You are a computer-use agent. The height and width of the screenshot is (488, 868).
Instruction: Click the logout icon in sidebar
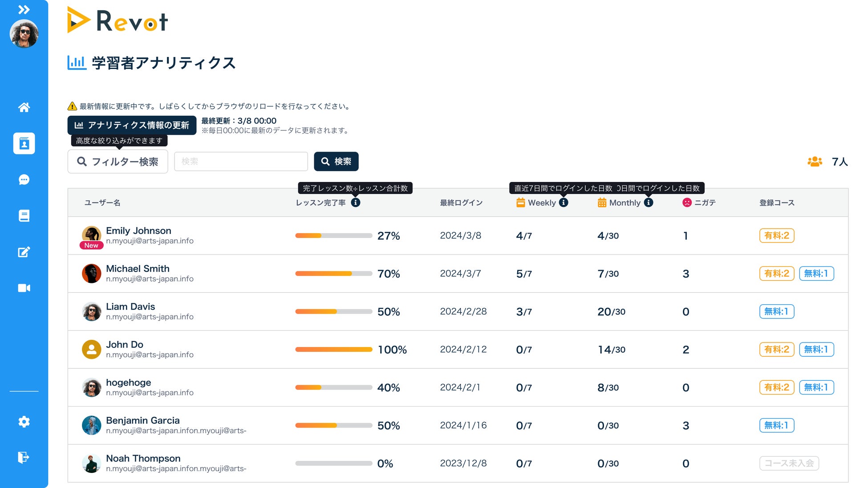(x=24, y=457)
